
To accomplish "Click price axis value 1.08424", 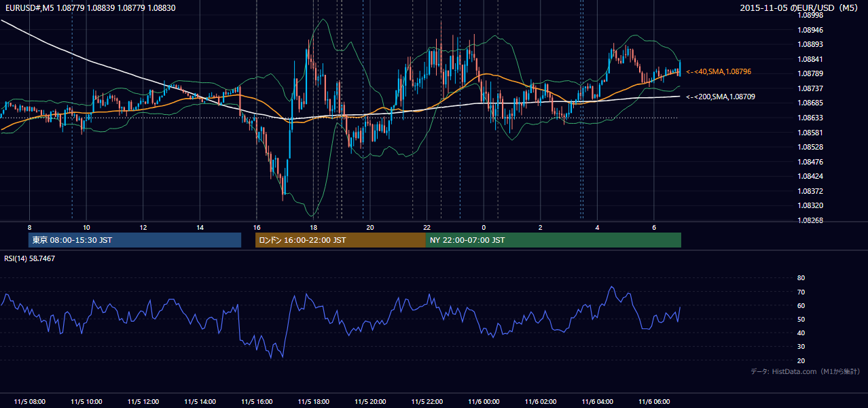I will tap(810, 176).
